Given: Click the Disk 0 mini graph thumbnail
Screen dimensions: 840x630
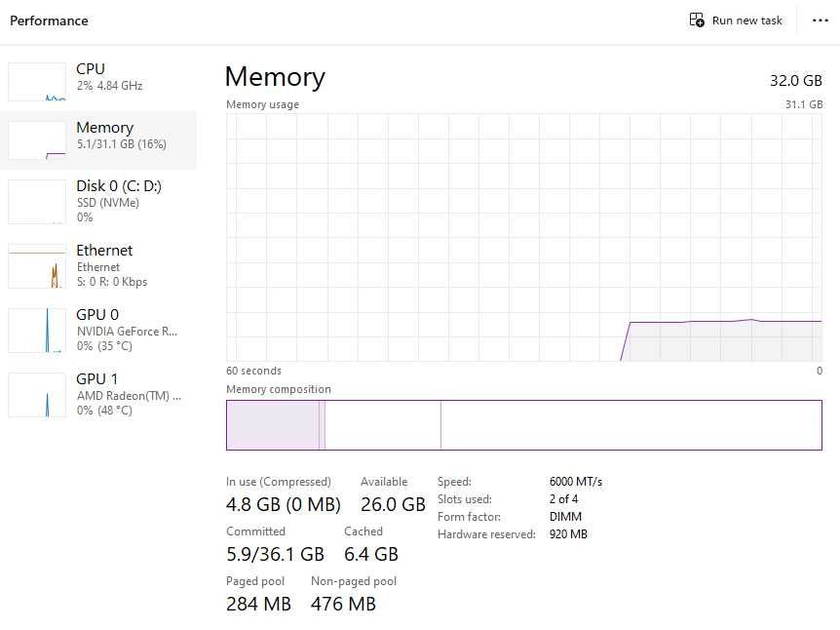Looking at the screenshot, I should click(x=37, y=201).
